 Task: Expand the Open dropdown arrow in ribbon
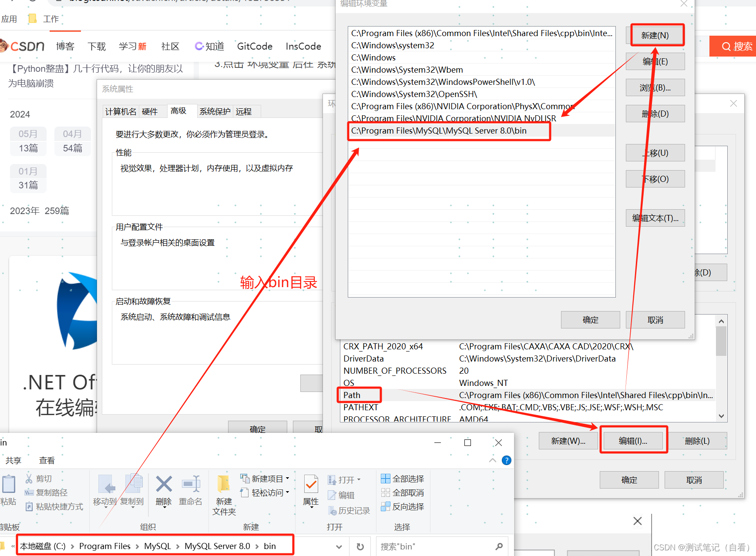(359, 479)
